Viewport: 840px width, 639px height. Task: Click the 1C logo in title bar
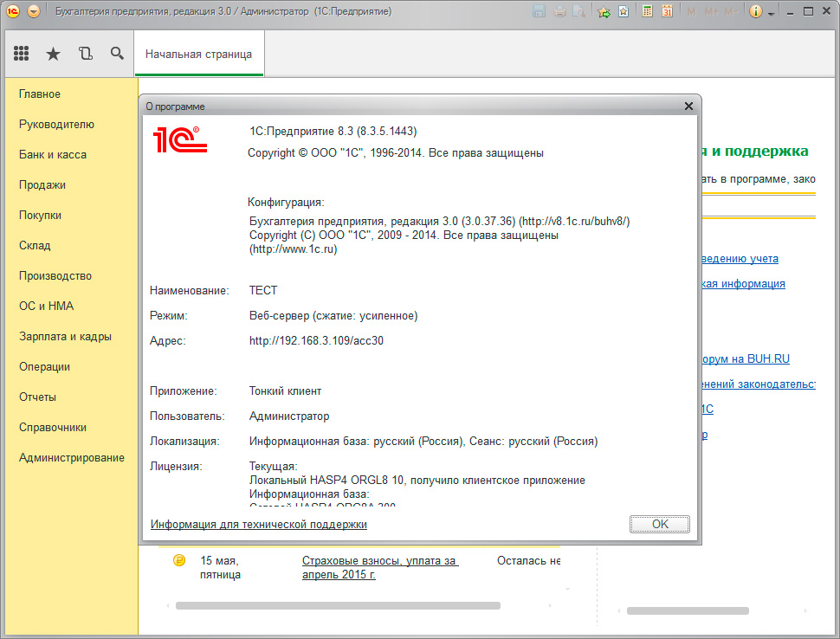pyautogui.click(x=13, y=10)
